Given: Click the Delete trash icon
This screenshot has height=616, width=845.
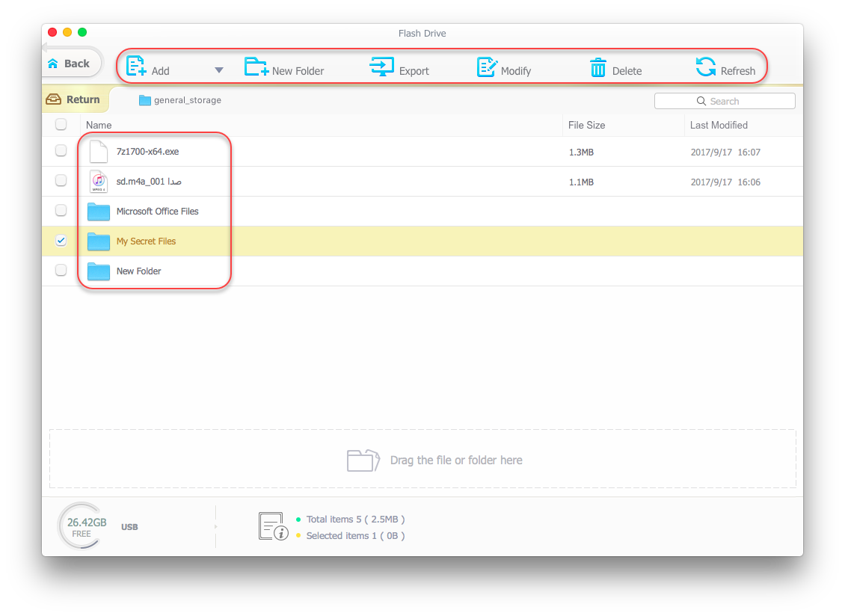Looking at the screenshot, I should 598,67.
